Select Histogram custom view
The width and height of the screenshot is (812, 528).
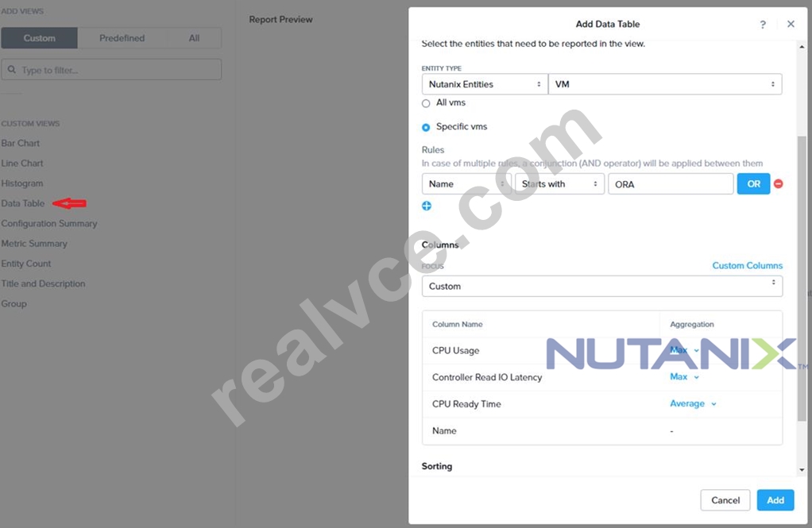[x=21, y=183]
